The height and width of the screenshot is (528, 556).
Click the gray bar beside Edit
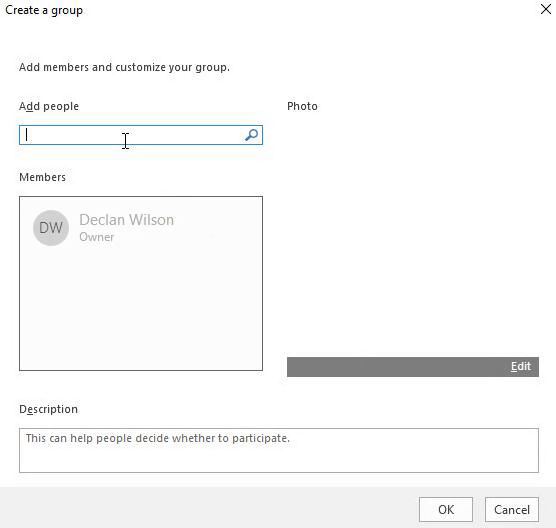[x=397, y=367]
